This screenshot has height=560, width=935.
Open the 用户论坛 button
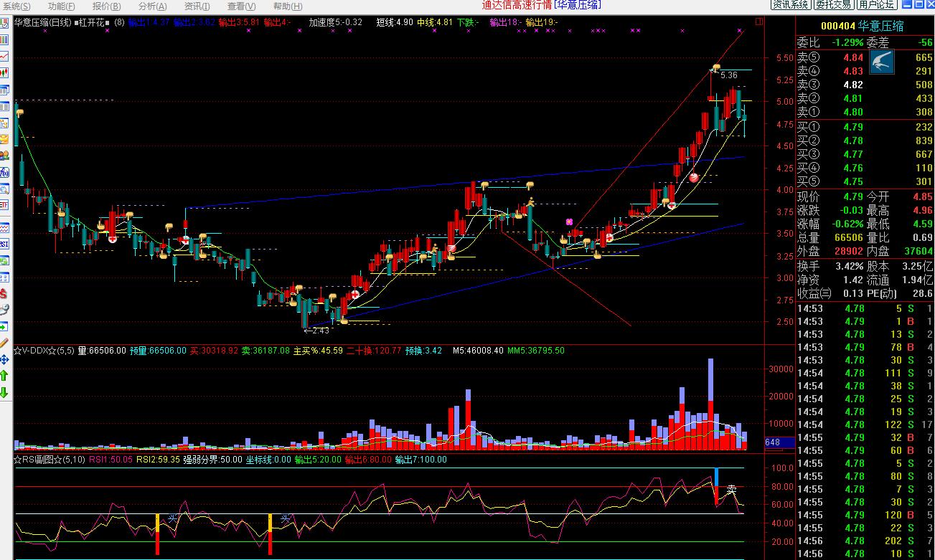coord(877,4)
